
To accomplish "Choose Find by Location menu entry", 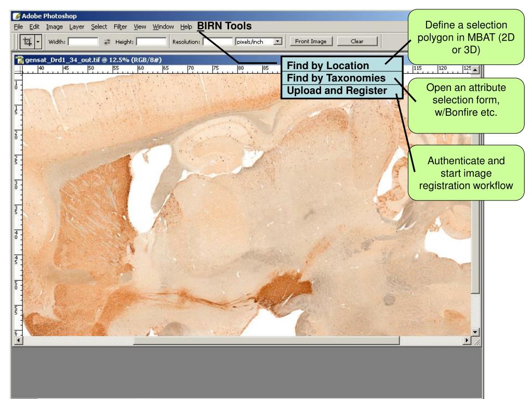I will click(342, 65).
